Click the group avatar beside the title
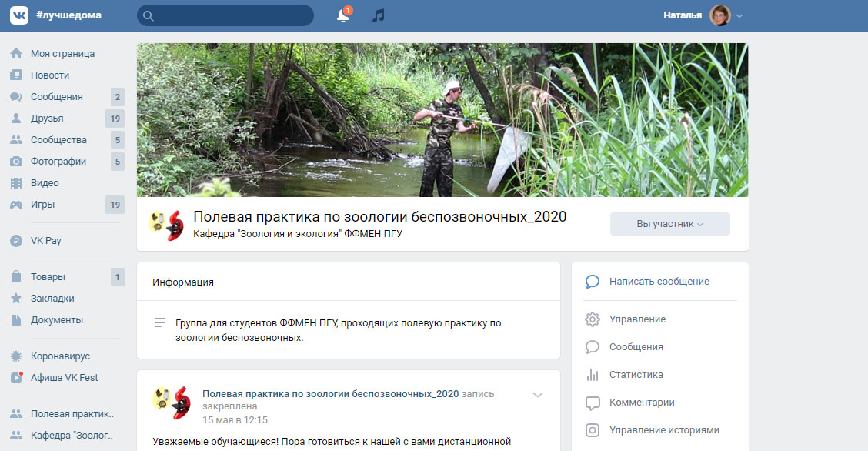 click(x=167, y=225)
